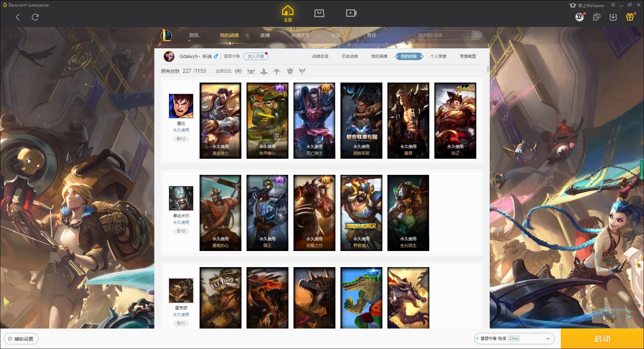The height and width of the screenshot is (349, 644).
Task: Click the Gdaiwyh丶听说 player name
Action: [196, 56]
